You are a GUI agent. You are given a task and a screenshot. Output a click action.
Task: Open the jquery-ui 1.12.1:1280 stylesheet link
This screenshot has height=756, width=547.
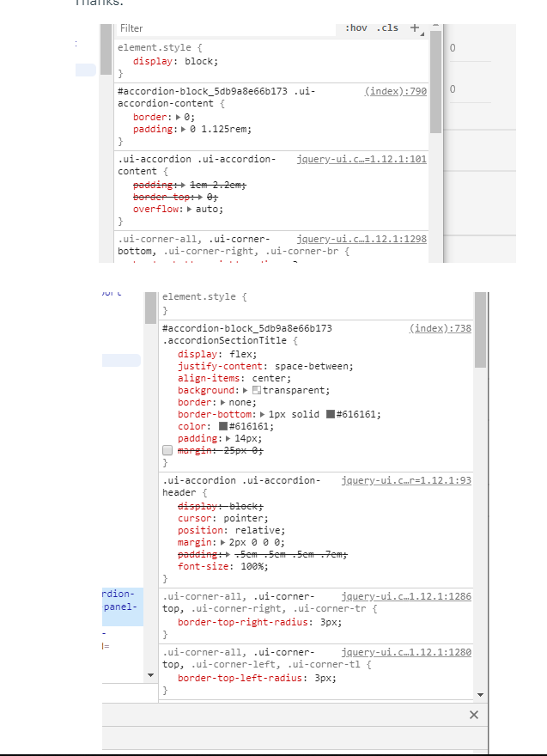pyautogui.click(x=405, y=652)
